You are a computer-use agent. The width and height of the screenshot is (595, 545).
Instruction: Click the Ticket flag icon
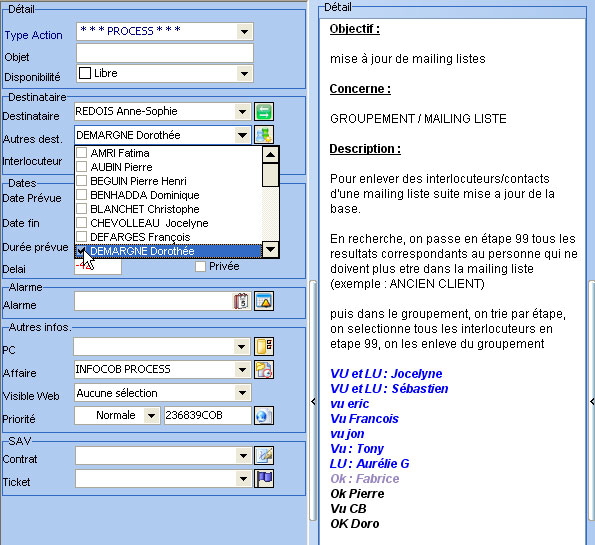coord(264,479)
